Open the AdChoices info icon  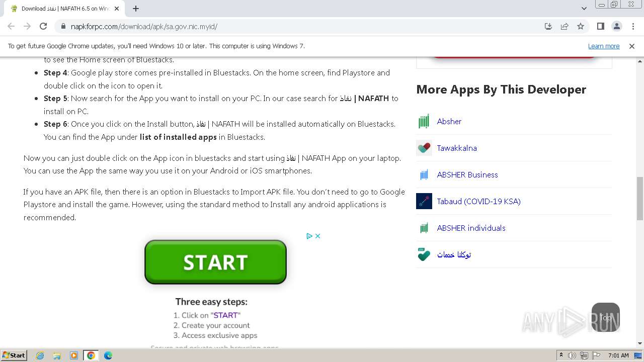point(309,236)
